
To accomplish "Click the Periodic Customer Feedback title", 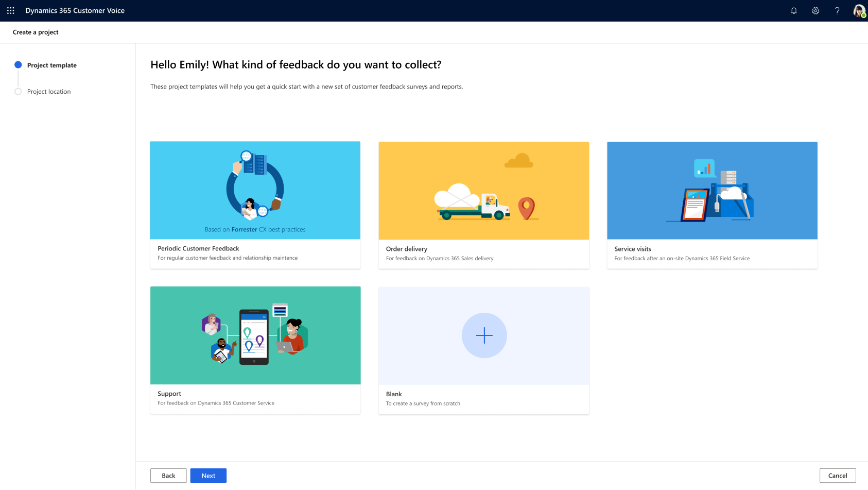I will coord(198,248).
